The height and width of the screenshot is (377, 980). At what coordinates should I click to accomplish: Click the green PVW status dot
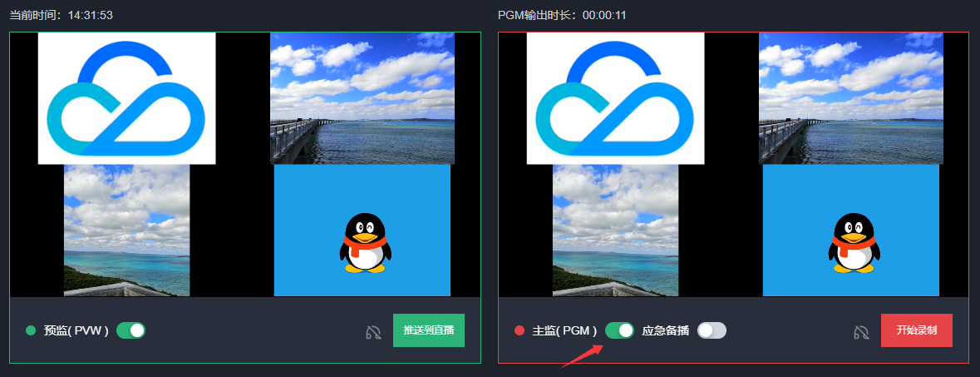(x=31, y=330)
